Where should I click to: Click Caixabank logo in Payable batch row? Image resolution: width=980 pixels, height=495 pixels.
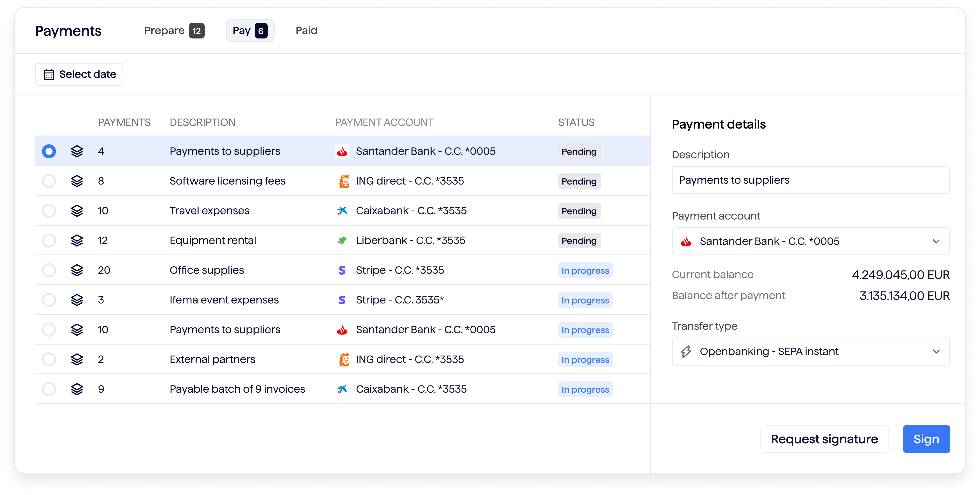342,389
